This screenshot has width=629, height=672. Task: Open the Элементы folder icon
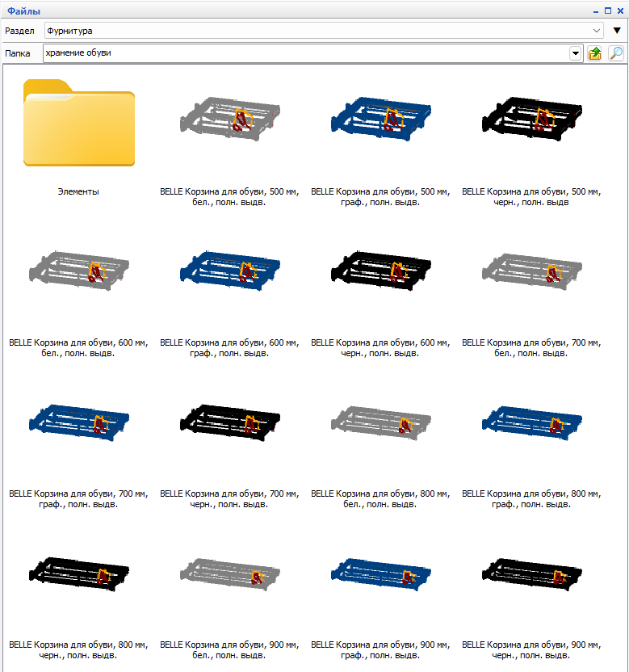point(79,123)
